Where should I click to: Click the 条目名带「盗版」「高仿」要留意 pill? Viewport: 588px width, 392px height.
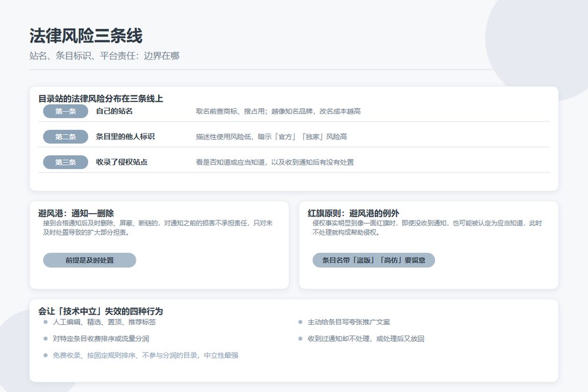pos(374,260)
